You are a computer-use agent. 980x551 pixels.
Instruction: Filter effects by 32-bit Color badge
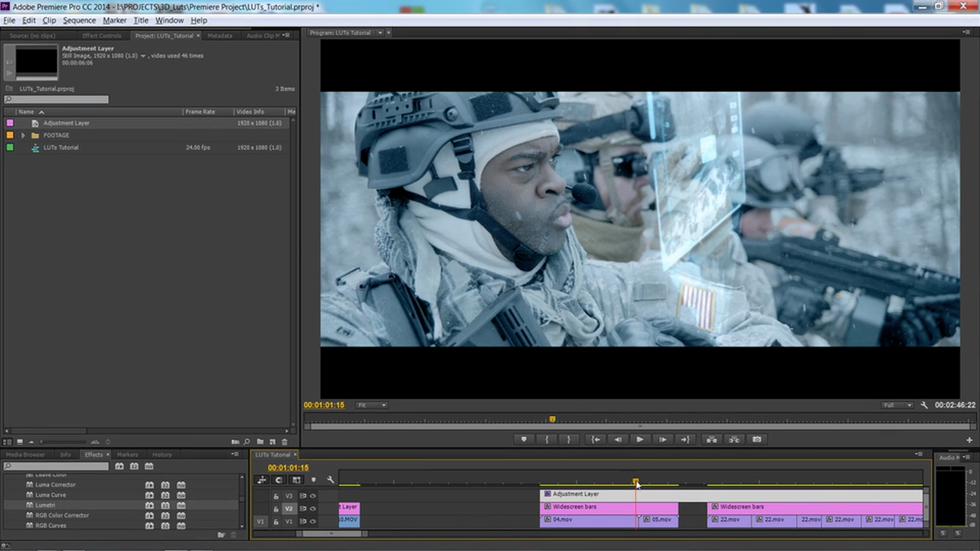pyautogui.click(x=134, y=466)
